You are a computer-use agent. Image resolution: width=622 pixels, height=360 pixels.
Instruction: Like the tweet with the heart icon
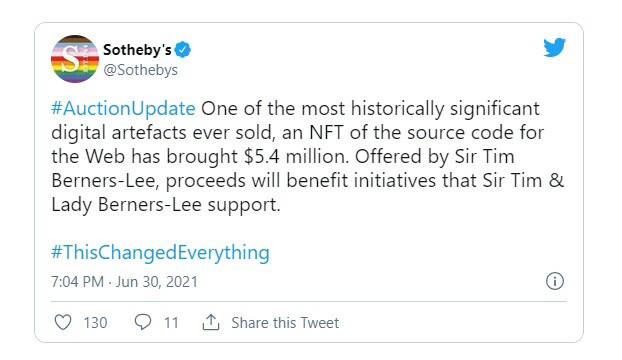tap(63, 322)
